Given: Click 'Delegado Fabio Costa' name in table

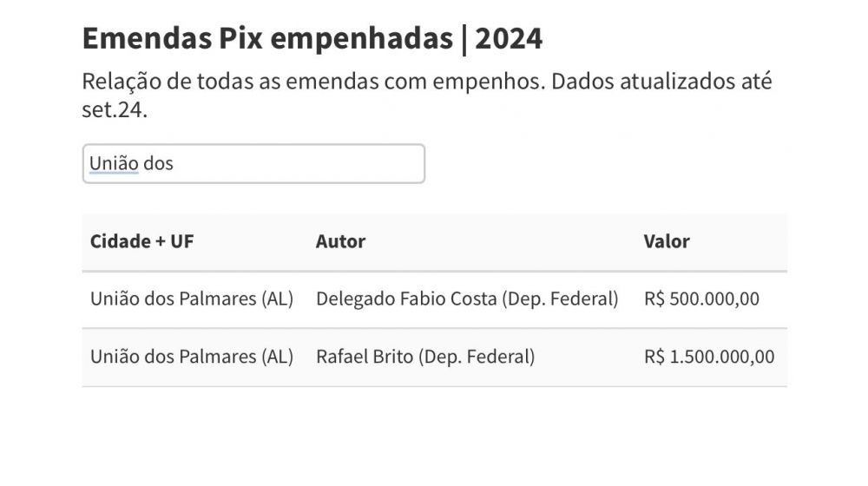Looking at the screenshot, I should coord(406,299).
